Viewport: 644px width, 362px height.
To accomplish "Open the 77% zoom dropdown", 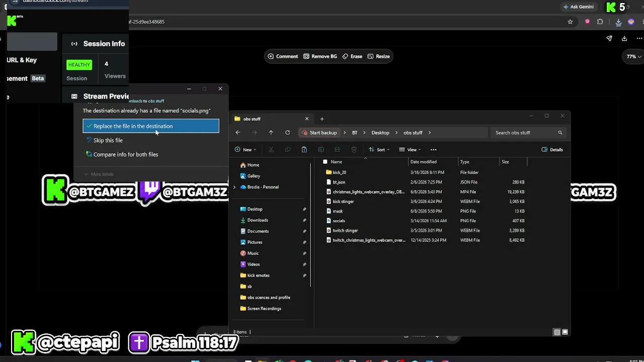I will tap(634, 57).
